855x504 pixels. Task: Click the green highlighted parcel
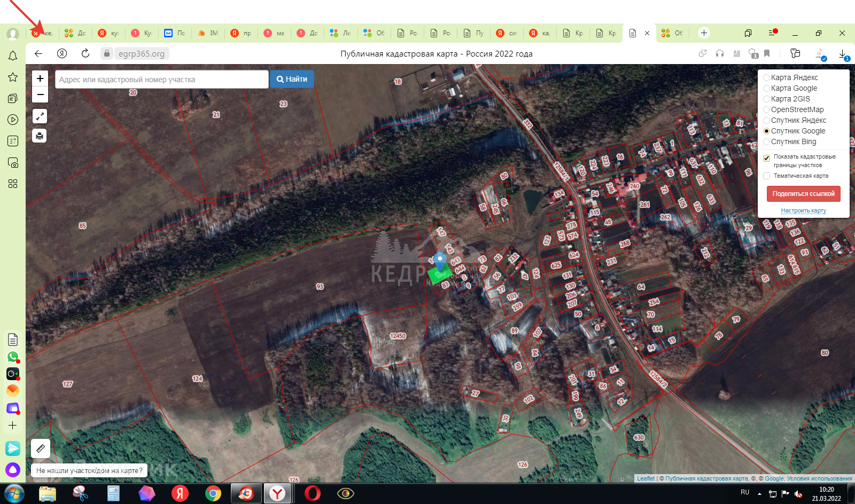click(440, 275)
